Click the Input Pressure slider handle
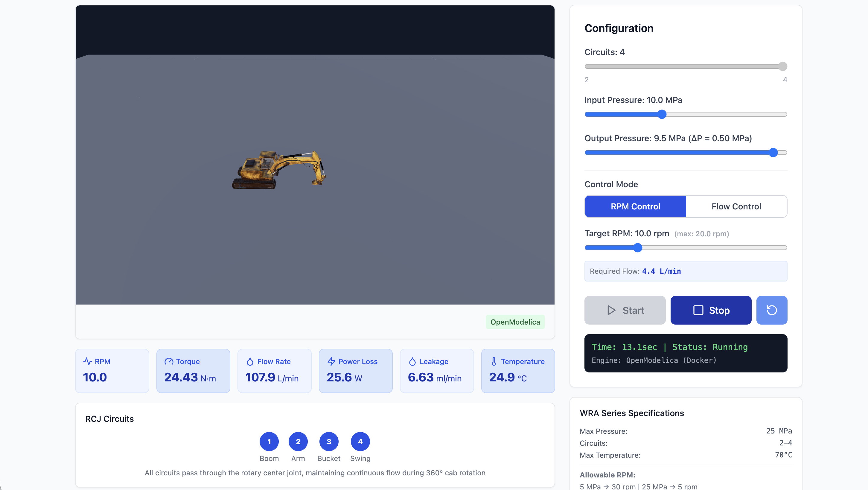The width and height of the screenshot is (868, 490). click(x=662, y=114)
